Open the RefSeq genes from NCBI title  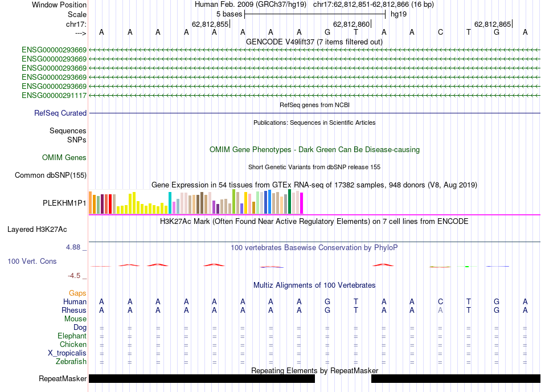(x=314, y=105)
